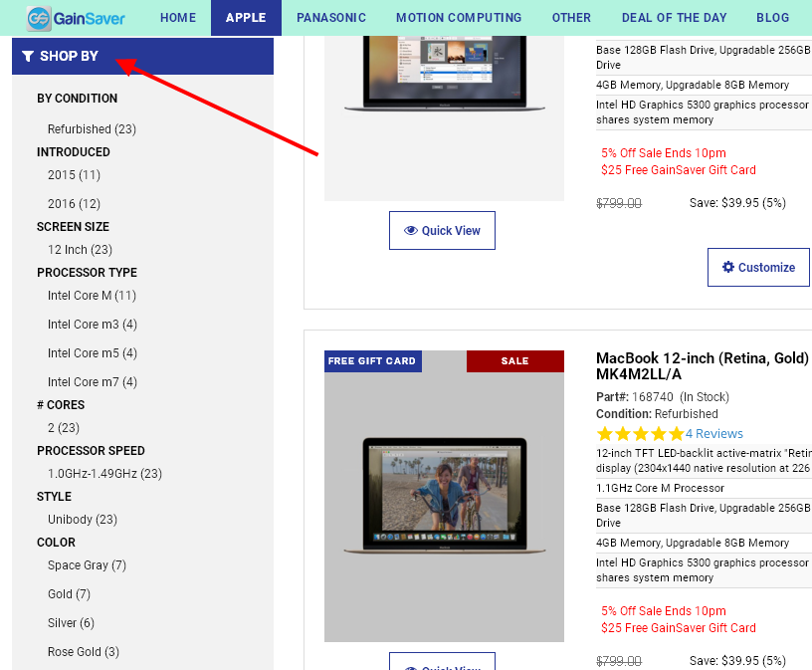
Task: Click the Free Gift Card badge
Action: 373,361
